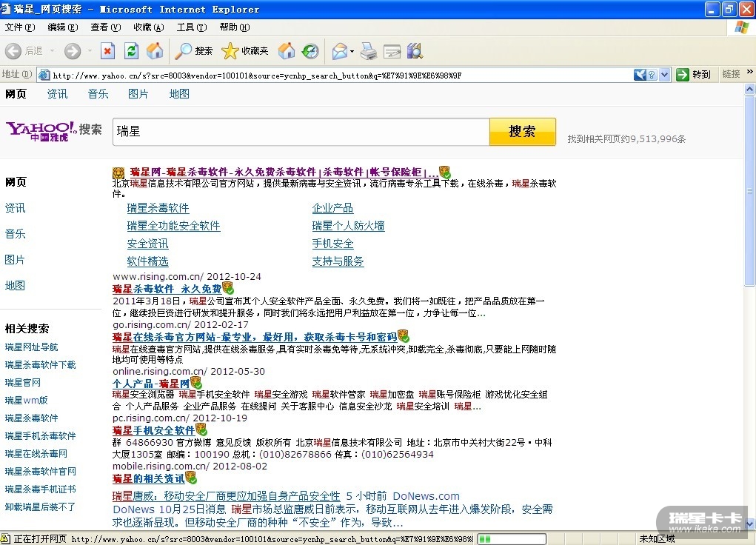
Task: Open the address bar dropdown arrow
Action: tap(665, 75)
